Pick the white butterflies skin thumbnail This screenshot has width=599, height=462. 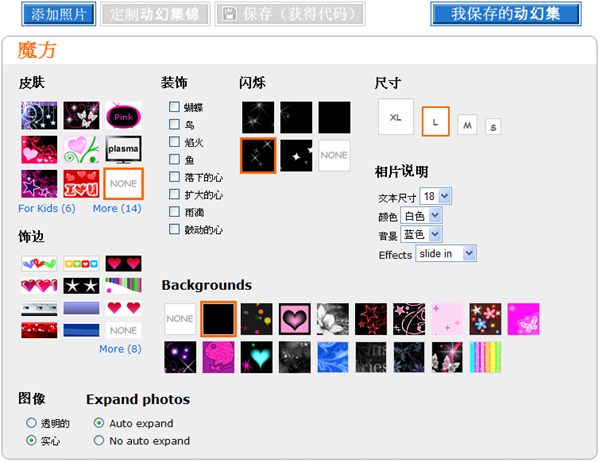click(81, 116)
